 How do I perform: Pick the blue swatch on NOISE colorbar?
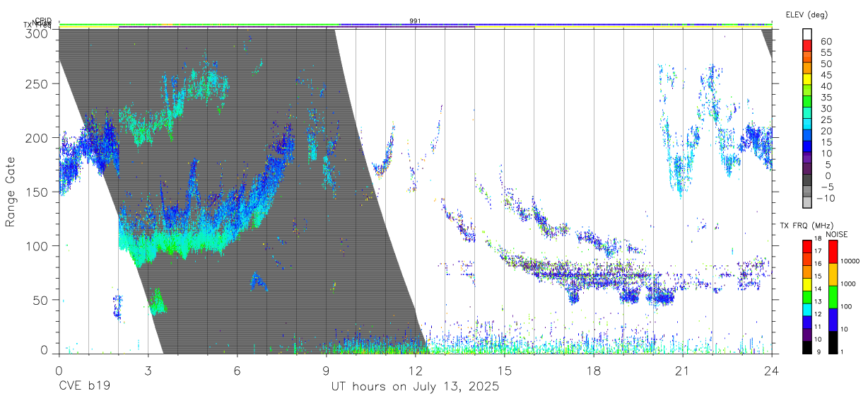pyautogui.click(x=832, y=320)
